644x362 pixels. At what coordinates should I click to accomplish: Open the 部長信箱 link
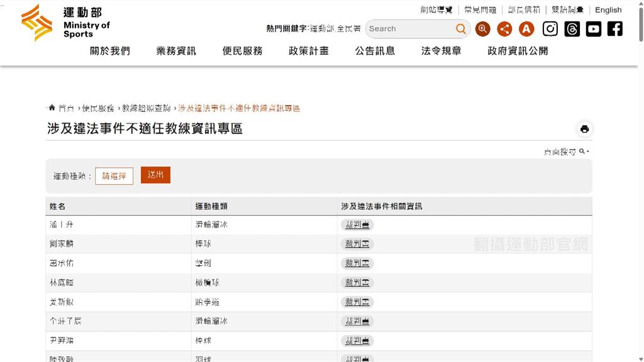524,10
